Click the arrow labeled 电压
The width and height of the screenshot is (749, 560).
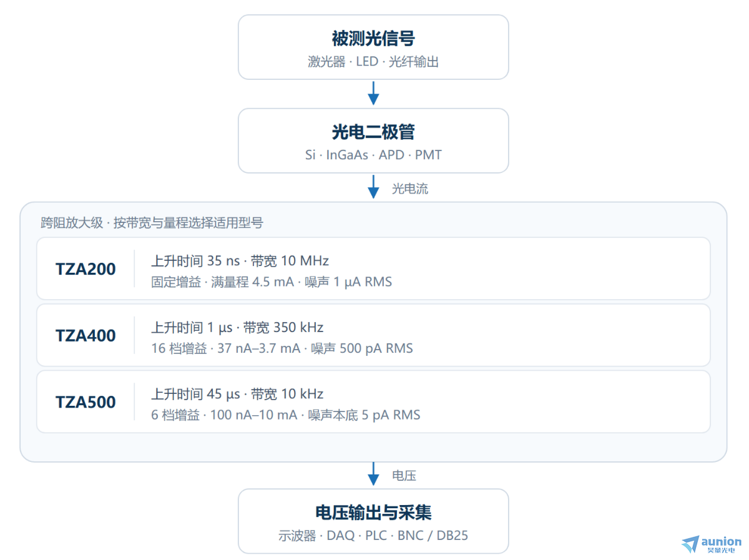[x=373, y=474]
